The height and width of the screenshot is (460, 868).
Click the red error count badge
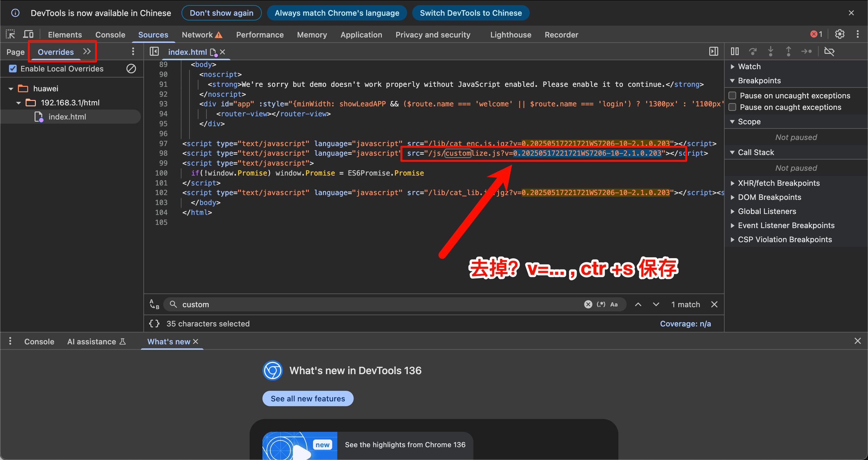click(x=816, y=34)
